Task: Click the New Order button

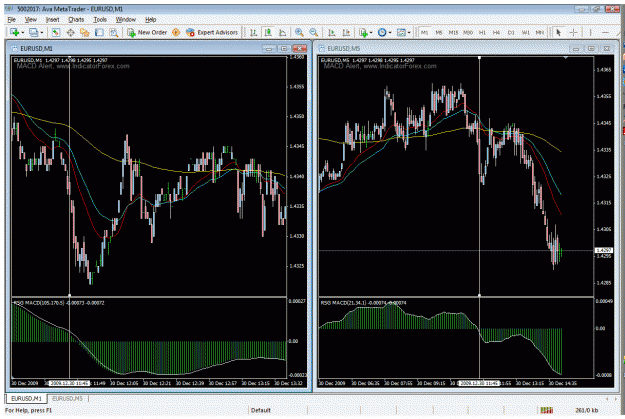Action: pyautogui.click(x=147, y=32)
